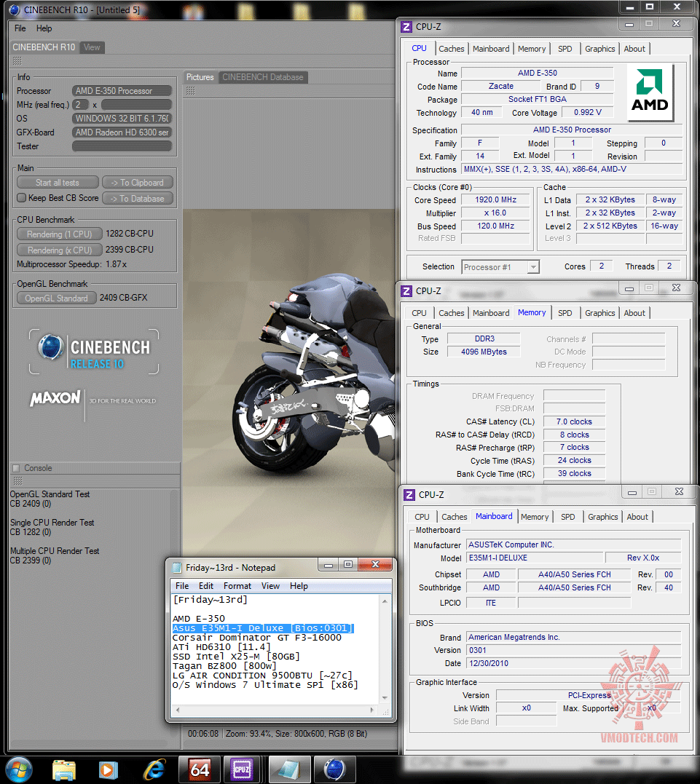Click the Tester input field in Cinebench
The width and height of the screenshot is (700, 784).
122,146
